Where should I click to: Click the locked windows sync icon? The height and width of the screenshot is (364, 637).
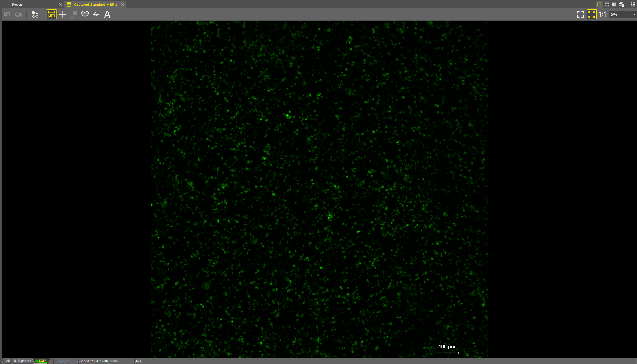coord(622,4)
